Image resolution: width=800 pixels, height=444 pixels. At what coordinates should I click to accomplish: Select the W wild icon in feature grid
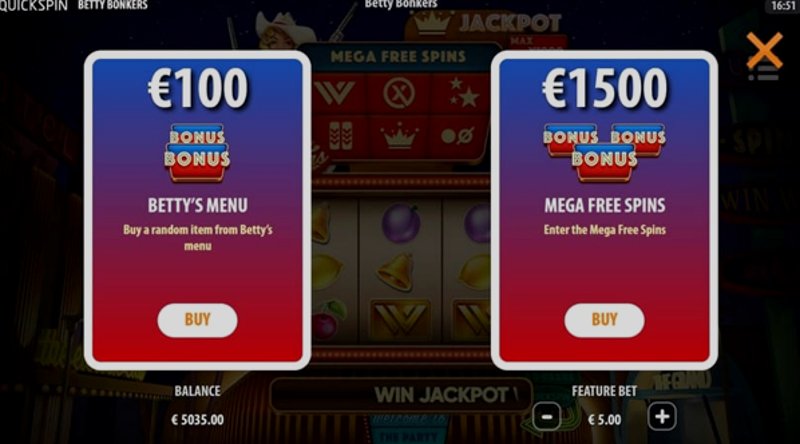point(335,93)
